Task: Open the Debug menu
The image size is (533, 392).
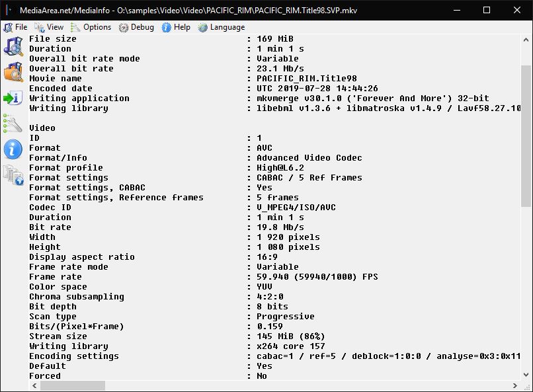Action: 136,27
